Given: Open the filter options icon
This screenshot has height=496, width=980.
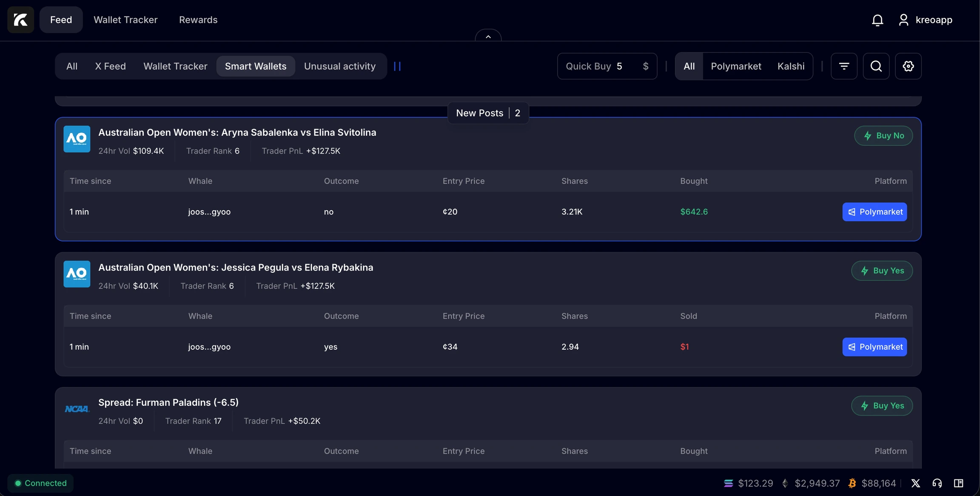Looking at the screenshot, I should (844, 66).
